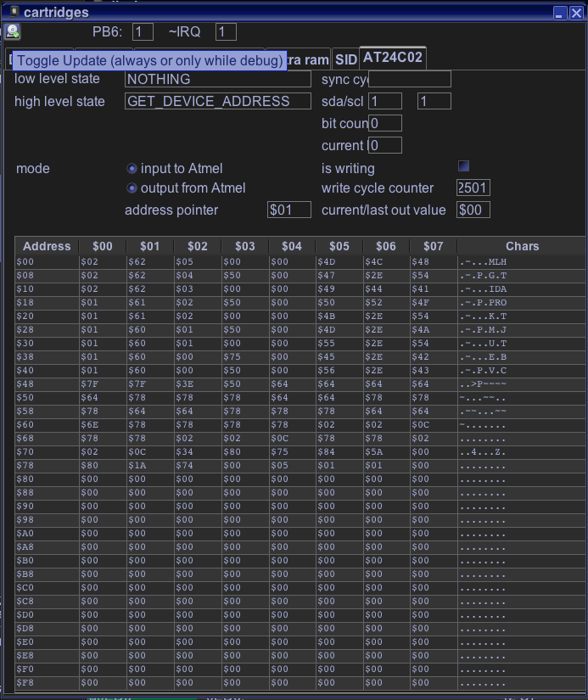Select the $48 address row cell
This screenshot has width=588, height=700.
[x=47, y=384]
